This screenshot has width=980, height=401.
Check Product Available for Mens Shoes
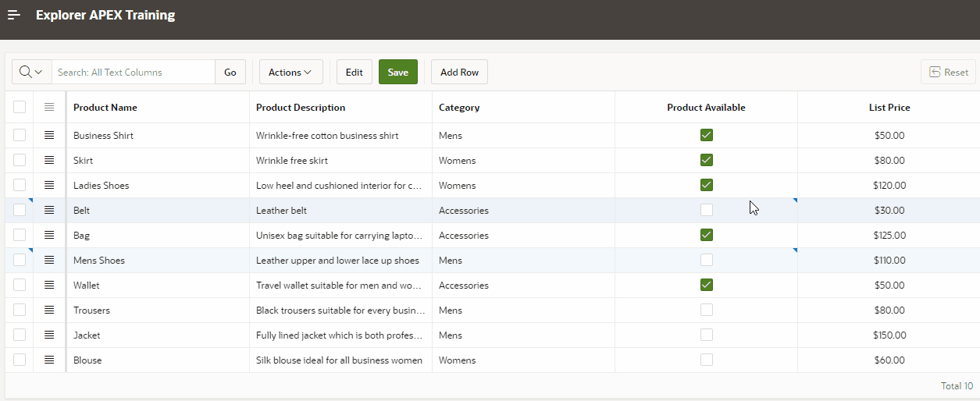click(707, 260)
